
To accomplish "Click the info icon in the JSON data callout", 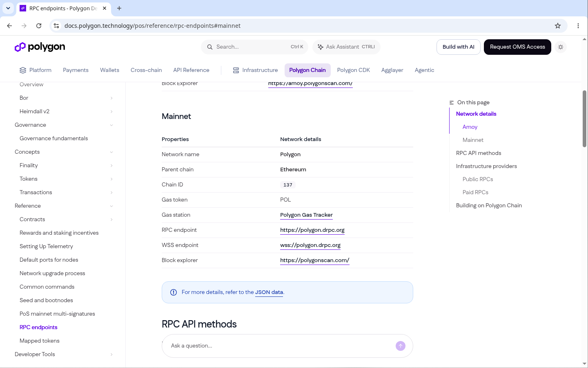I will (x=174, y=292).
